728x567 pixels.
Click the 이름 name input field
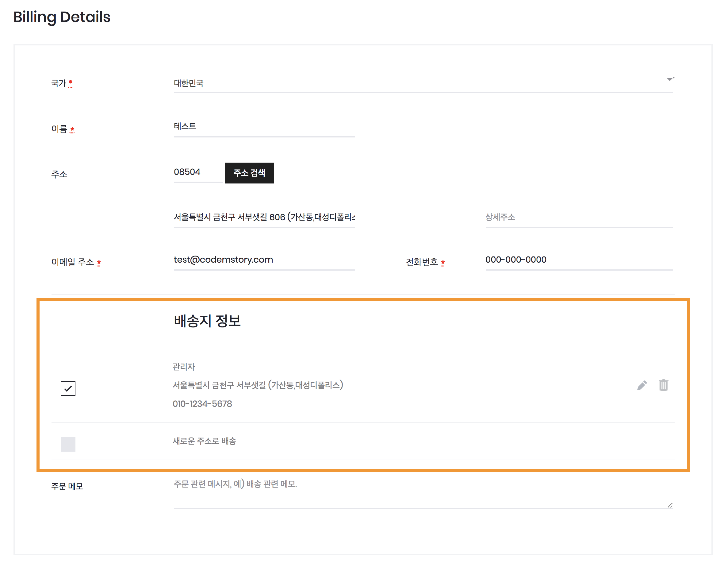point(264,127)
